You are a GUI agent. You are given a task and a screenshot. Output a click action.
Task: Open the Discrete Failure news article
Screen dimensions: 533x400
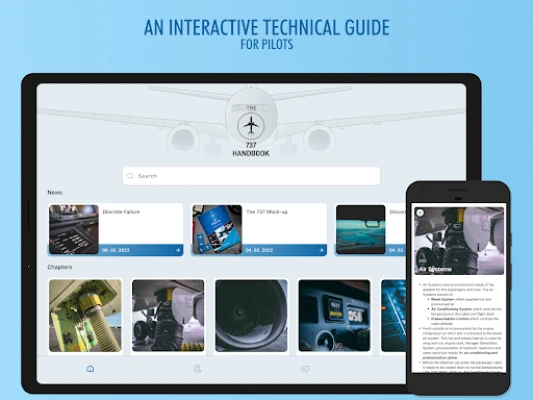point(116,229)
